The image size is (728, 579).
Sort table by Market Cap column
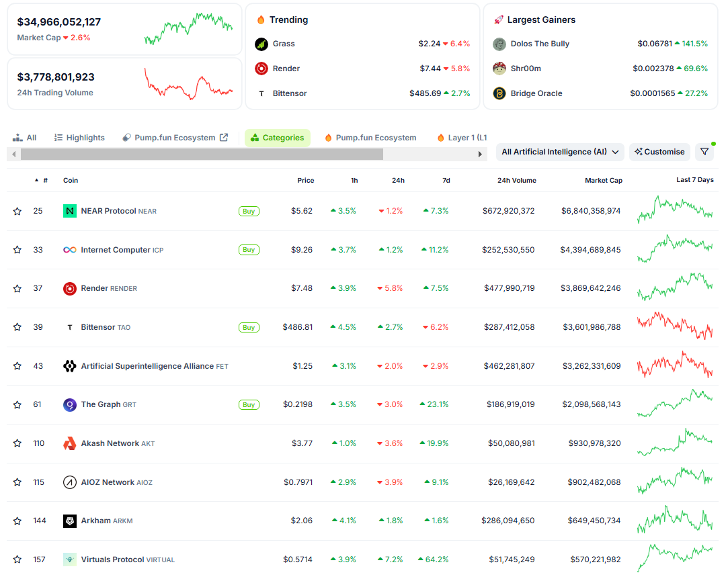tap(604, 181)
